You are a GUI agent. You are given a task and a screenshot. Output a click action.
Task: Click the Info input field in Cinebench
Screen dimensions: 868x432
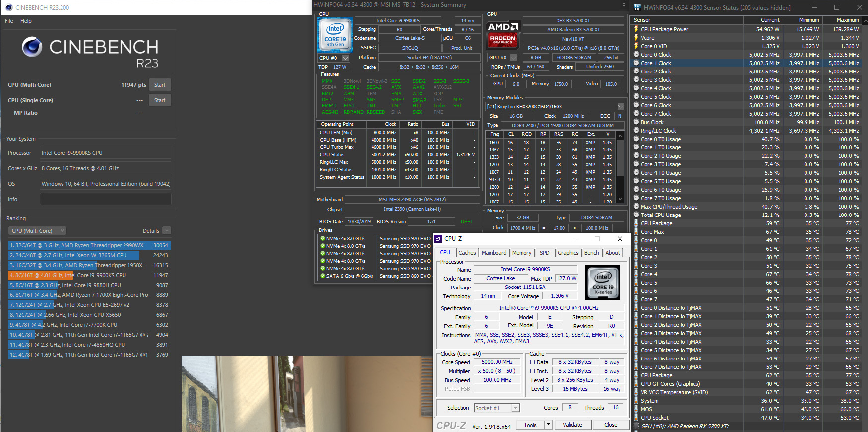point(105,199)
